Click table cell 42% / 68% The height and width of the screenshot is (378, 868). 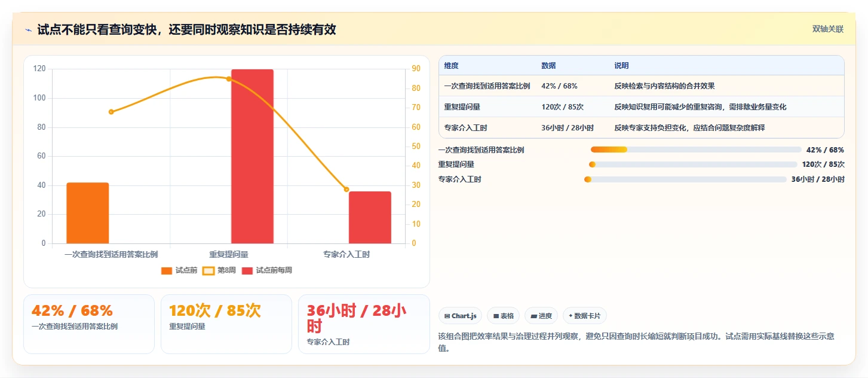tap(559, 86)
